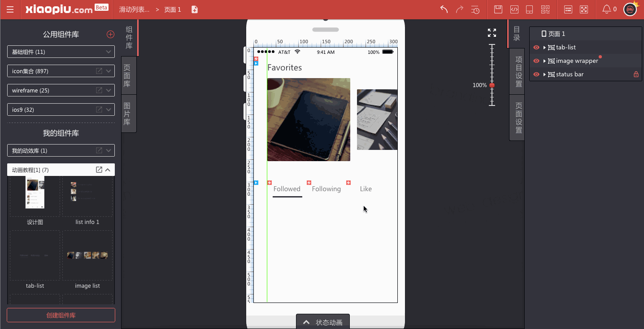Toggle visibility of status bar layer
The width and height of the screenshot is (644, 329).
pos(536,75)
